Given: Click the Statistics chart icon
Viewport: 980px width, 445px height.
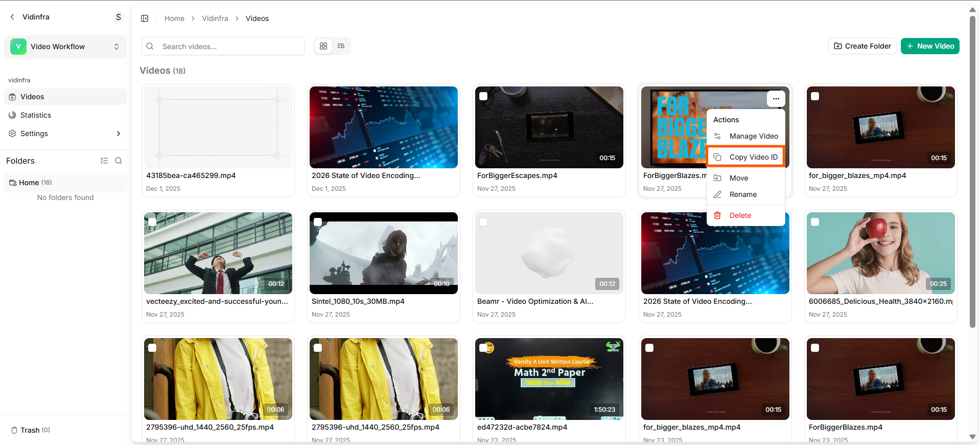Looking at the screenshot, I should [x=12, y=115].
